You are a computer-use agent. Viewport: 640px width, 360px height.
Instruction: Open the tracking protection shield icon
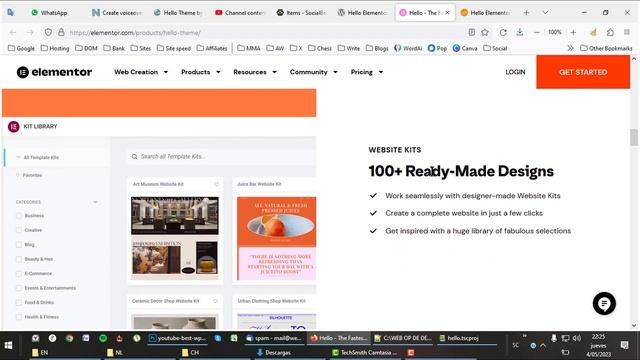[x=48, y=32]
